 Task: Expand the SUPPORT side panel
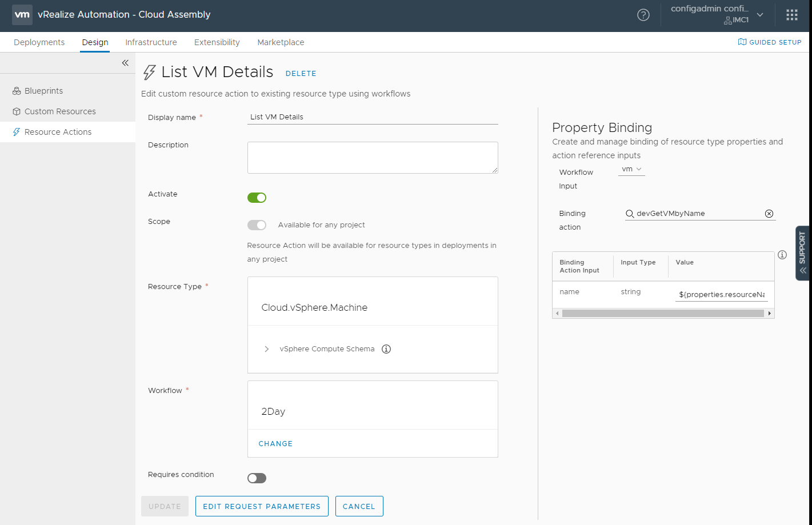pos(803,253)
